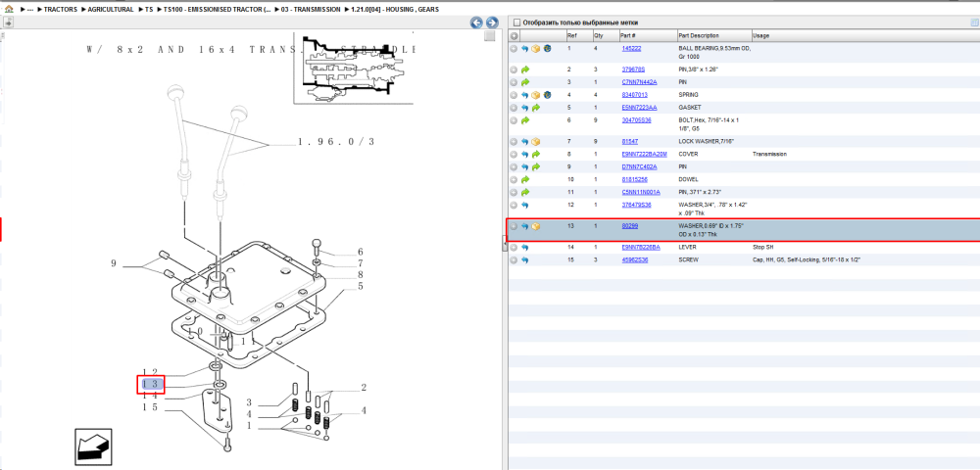Click the box icon in the SPRING row

click(536, 95)
